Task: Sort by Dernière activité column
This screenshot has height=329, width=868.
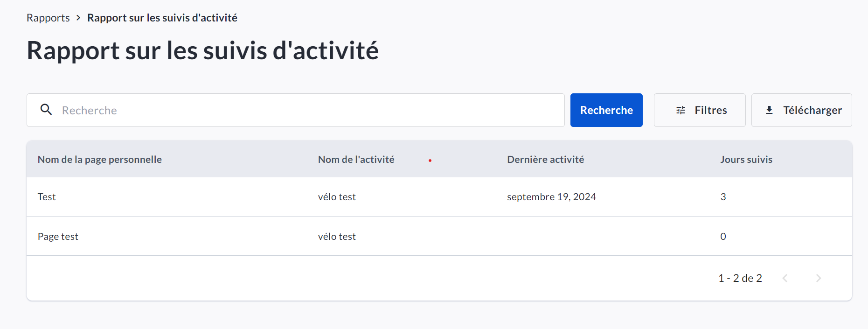Action: (546, 160)
